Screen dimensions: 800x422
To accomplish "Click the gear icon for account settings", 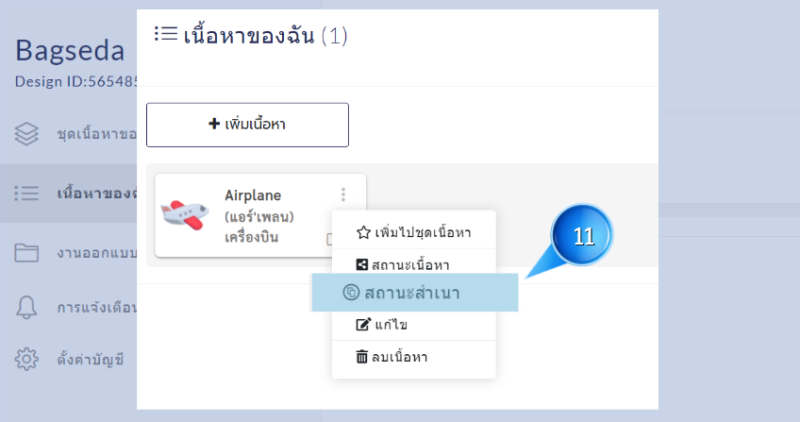I will (27, 359).
